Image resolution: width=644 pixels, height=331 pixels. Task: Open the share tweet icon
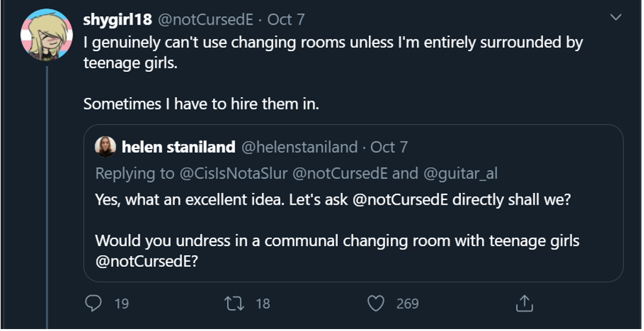[524, 303]
